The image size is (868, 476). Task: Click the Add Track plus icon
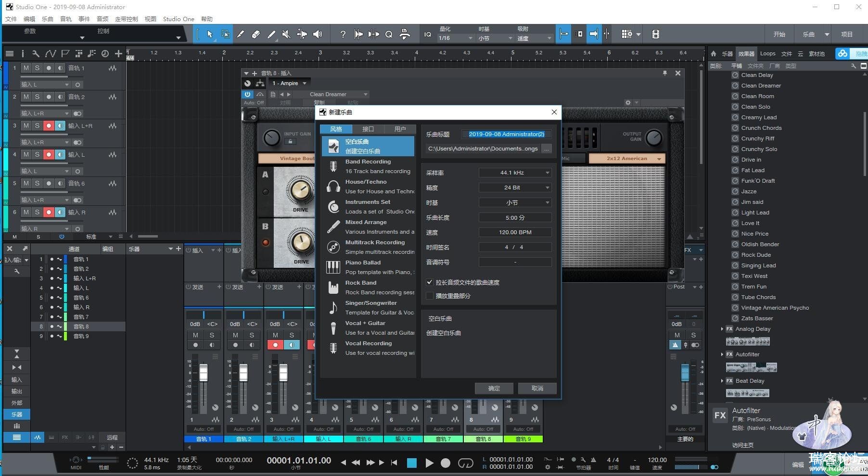pyautogui.click(x=118, y=53)
